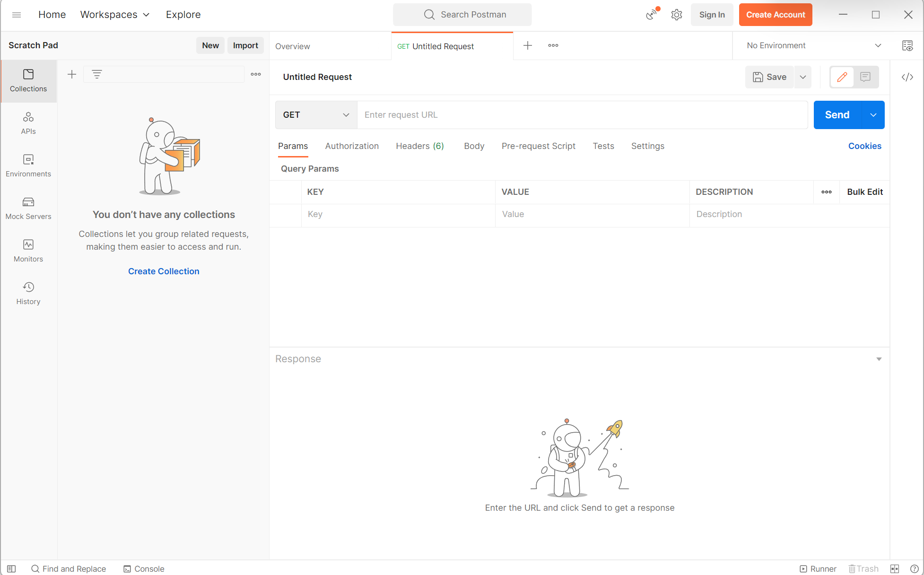Click the two-pane view icon in status bar

click(x=895, y=568)
